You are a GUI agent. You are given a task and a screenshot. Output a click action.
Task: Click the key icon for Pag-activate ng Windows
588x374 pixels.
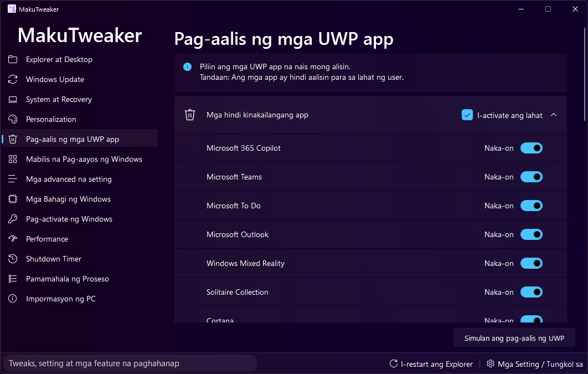(13, 219)
